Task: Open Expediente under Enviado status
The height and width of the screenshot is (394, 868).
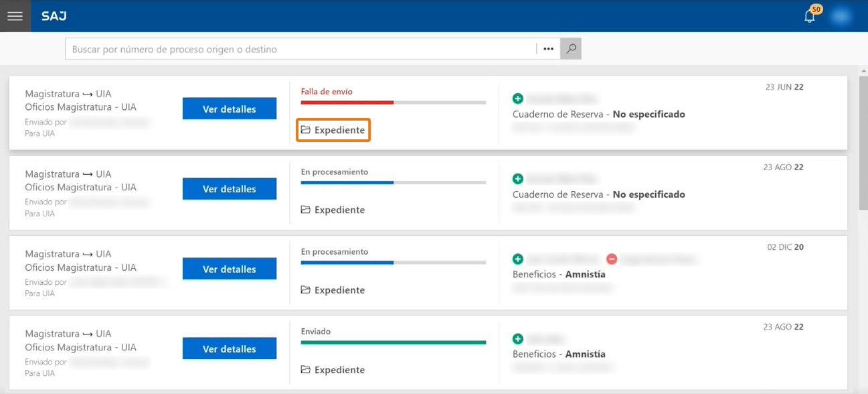Action: [x=333, y=370]
